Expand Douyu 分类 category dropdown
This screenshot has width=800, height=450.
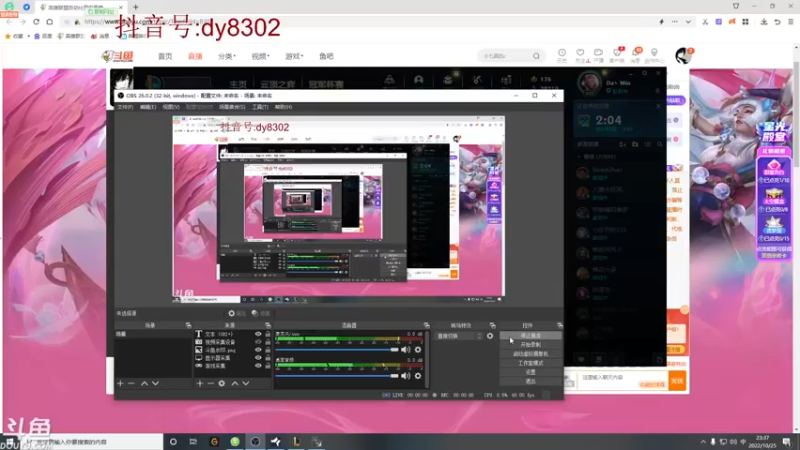pos(227,56)
